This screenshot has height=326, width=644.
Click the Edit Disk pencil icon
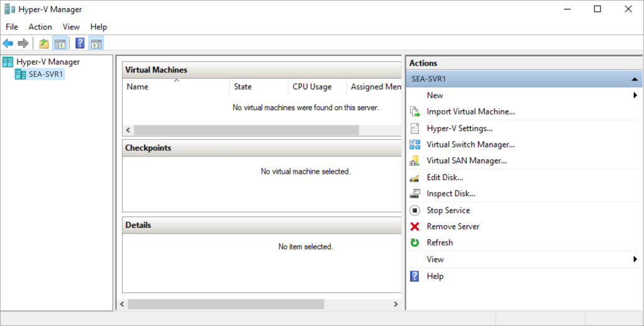point(415,177)
